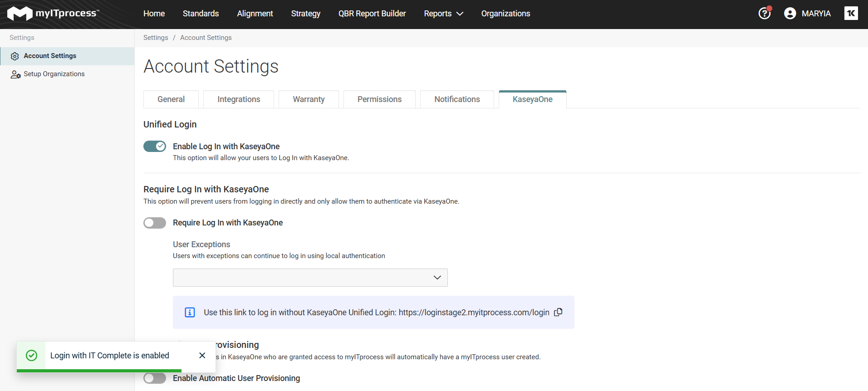This screenshot has width=868, height=391.
Task: Click the green checkmark icon in the toast
Action: [31, 355]
